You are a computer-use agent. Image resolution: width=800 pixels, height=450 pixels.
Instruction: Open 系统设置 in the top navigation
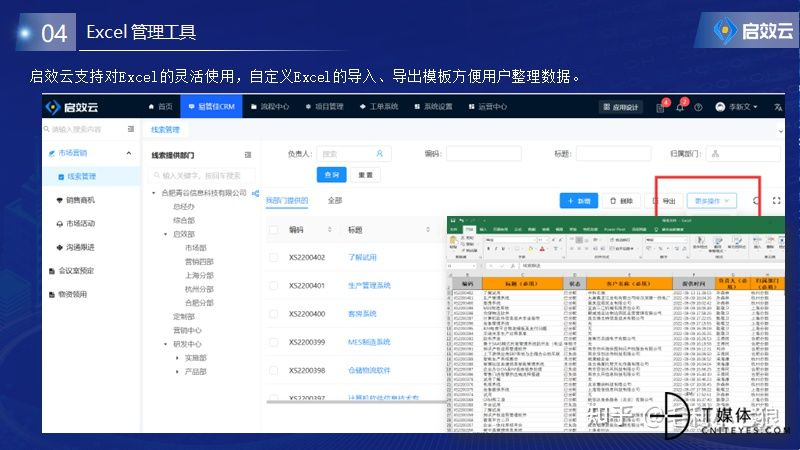pos(433,107)
